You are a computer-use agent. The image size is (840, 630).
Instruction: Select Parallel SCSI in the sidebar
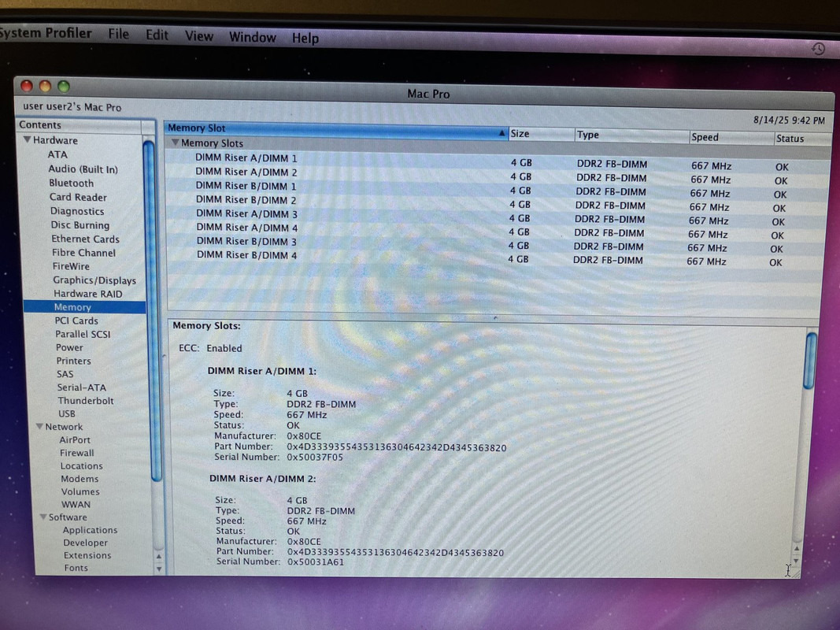[83, 334]
